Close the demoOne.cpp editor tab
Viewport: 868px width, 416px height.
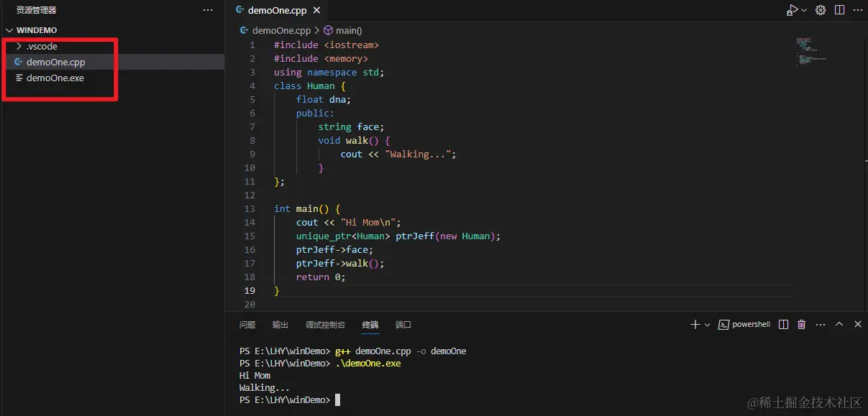click(316, 11)
